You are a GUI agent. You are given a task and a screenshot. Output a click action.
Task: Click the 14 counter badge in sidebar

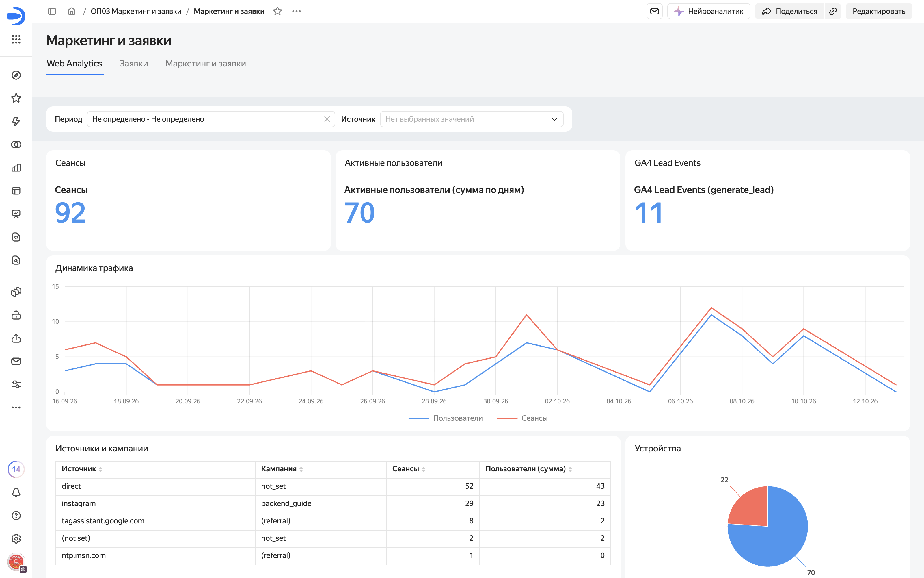[16, 469]
